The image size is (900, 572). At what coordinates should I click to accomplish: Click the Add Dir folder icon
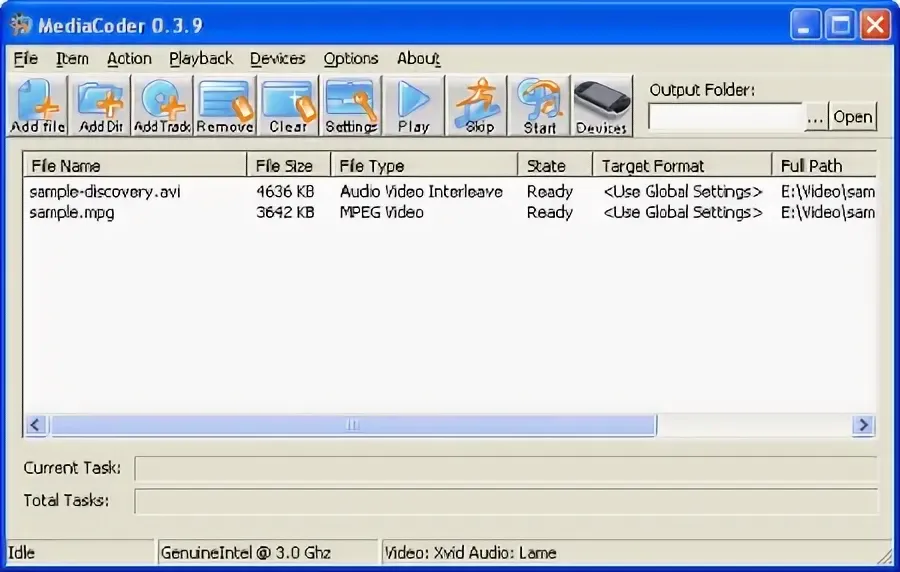(x=100, y=106)
